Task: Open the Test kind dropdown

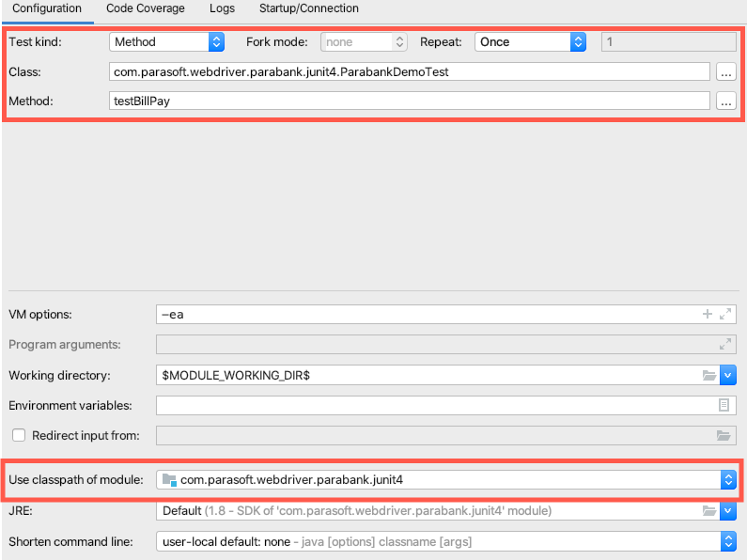Action: [x=166, y=42]
